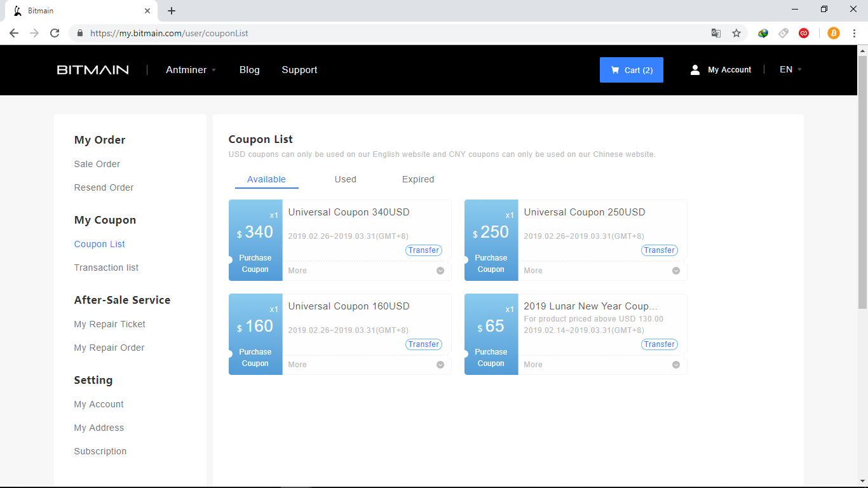
Task: Click the $160 Purchase Coupon blue card
Action: [255, 334]
